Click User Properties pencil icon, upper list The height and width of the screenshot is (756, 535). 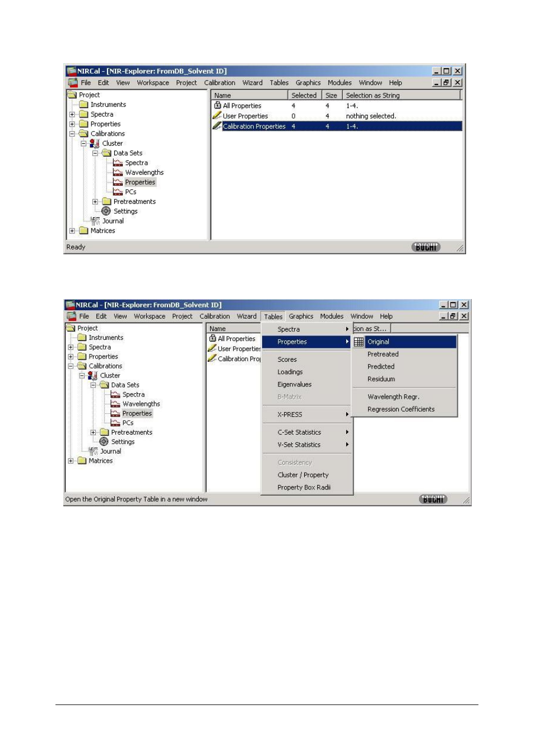[217, 116]
